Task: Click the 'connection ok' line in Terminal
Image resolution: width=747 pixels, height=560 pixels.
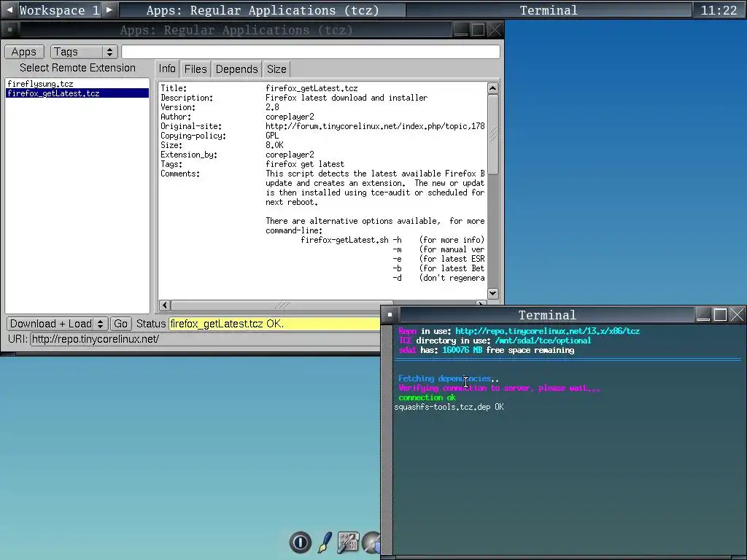Action: click(x=427, y=397)
